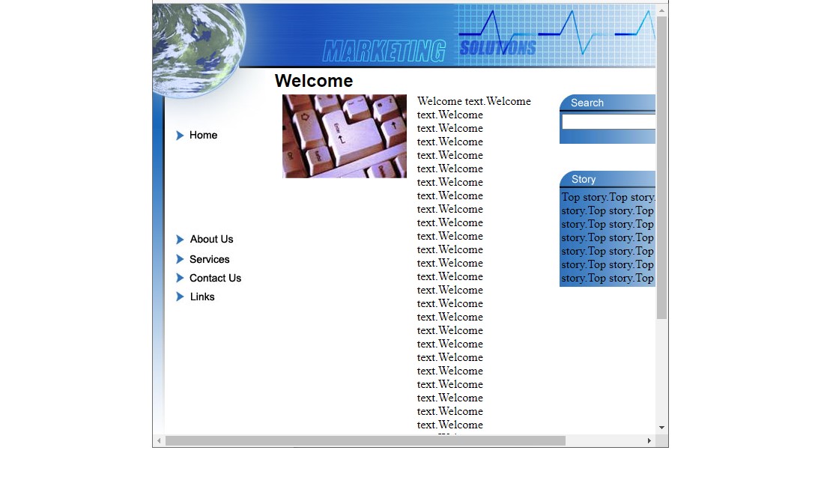Focus the Search text input box
Screen dimensions: 821x504
(x=608, y=121)
